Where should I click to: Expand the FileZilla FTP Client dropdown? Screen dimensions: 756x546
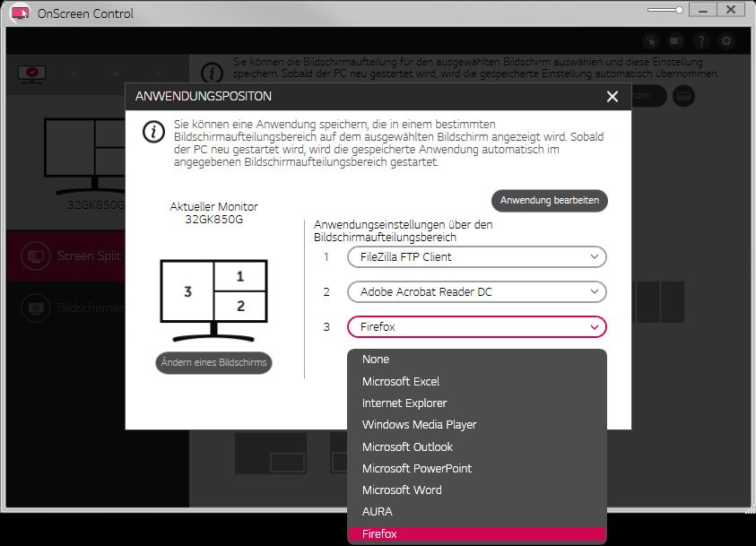coord(476,257)
